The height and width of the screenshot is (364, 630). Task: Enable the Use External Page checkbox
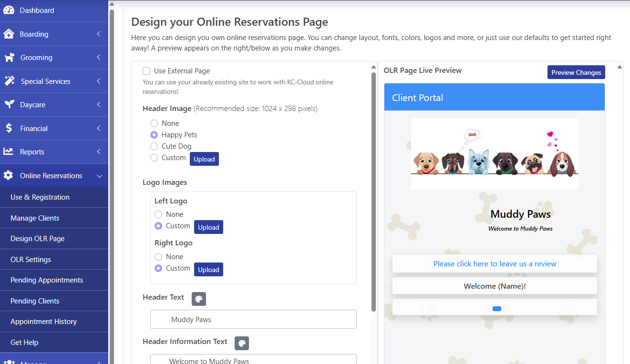click(146, 71)
